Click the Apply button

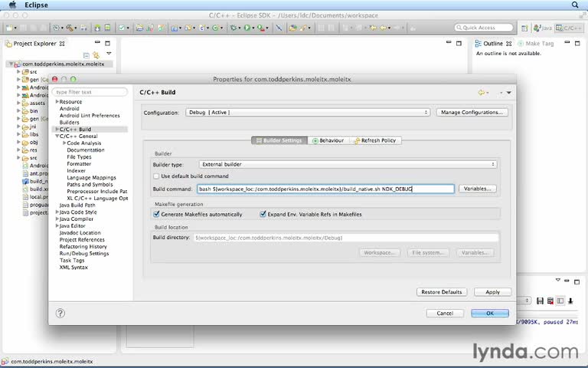492,292
